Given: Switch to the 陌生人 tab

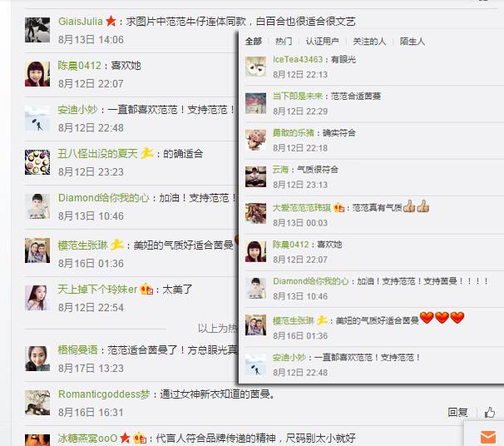Looking at the screenshot, I should point(412,41).
